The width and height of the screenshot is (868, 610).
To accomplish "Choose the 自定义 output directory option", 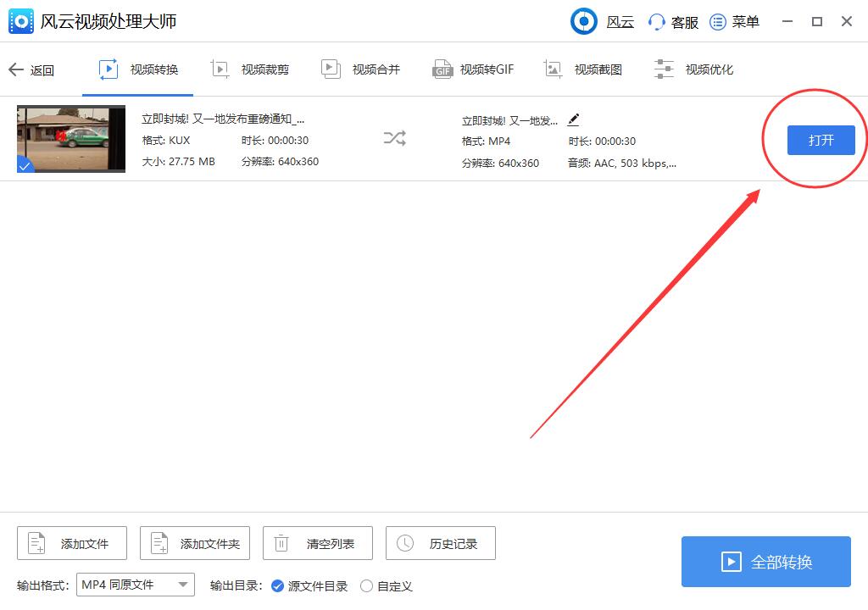I will pos(366,585).
